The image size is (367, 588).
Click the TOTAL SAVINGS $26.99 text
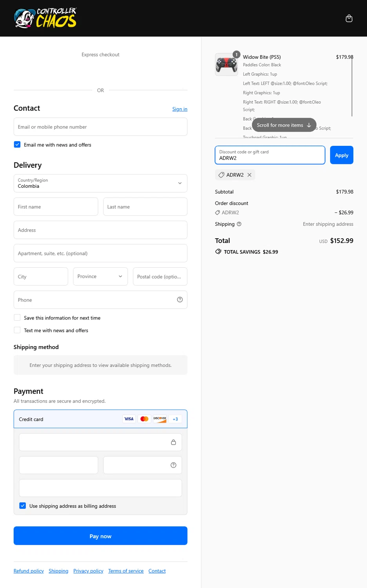pos(251,252)
